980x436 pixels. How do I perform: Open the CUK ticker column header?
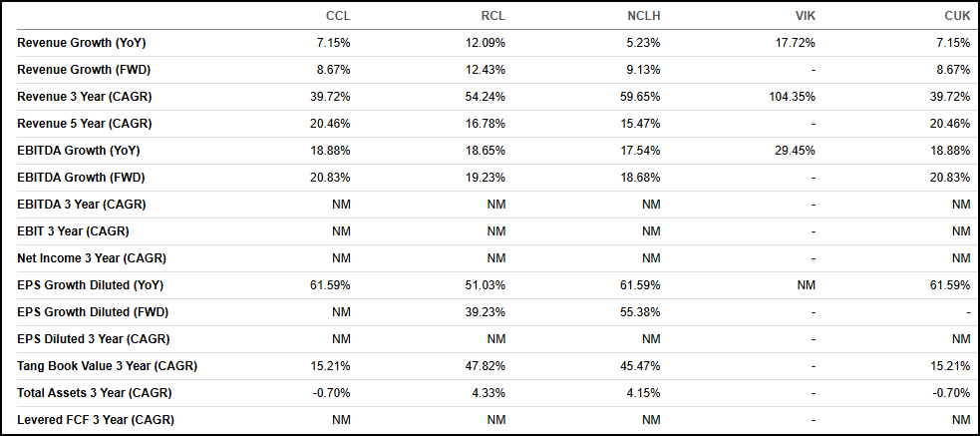(957, 16)
